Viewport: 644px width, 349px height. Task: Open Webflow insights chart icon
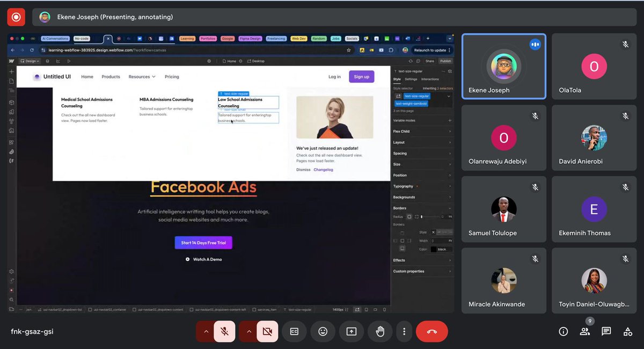point(58,61)
